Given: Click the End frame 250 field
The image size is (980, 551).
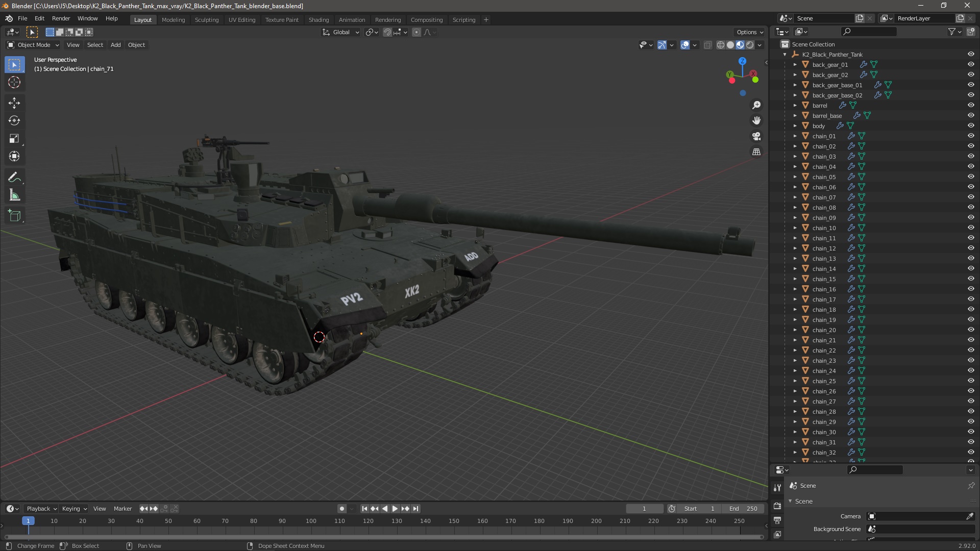Looking at the screenshot, I should click(x=743, y=509).
